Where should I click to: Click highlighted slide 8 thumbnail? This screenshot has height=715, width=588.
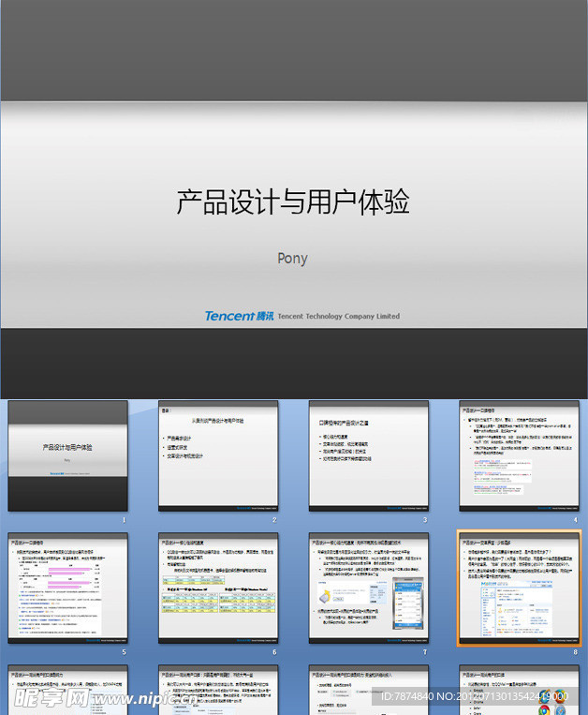520,588
